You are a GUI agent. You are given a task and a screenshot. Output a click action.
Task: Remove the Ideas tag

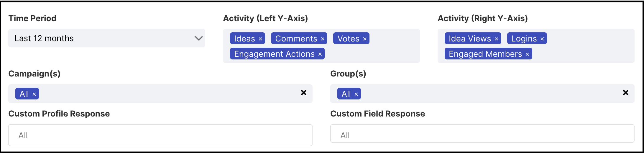[260, 39]
